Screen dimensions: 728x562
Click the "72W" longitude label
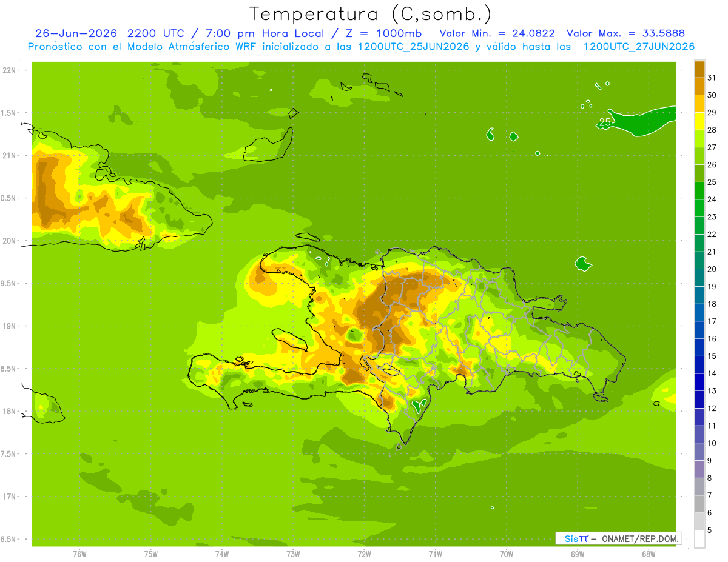pos(364,554)
